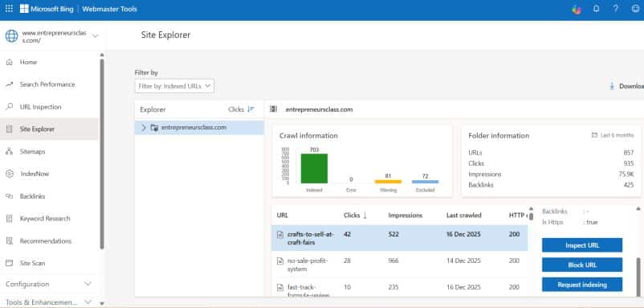
Task: Sort the table by the Clicks column
Action: coord(355,216)
